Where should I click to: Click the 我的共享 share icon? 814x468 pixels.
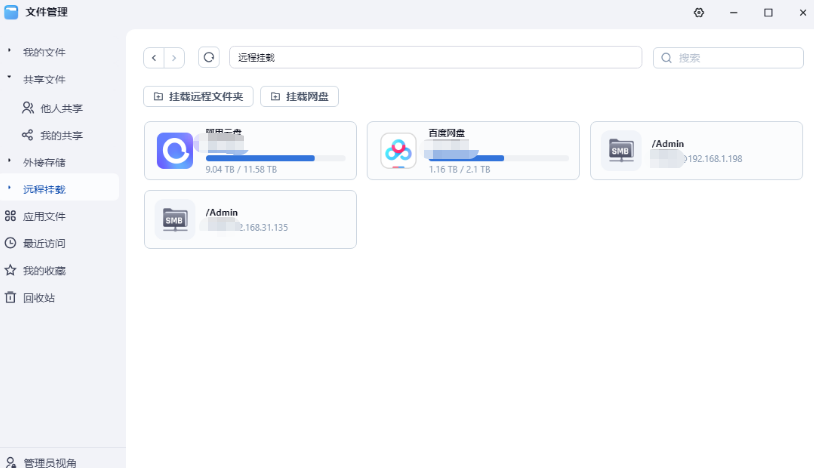[x=28, y=135]
